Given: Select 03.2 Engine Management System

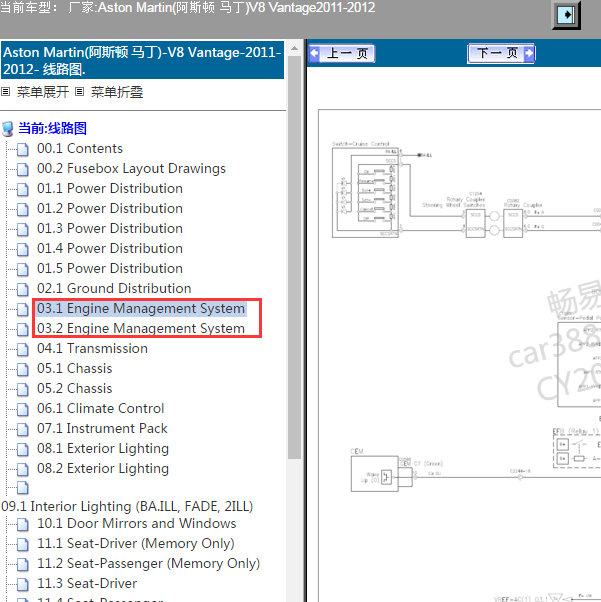Looking at the screenshot, I should pos(141,329).
